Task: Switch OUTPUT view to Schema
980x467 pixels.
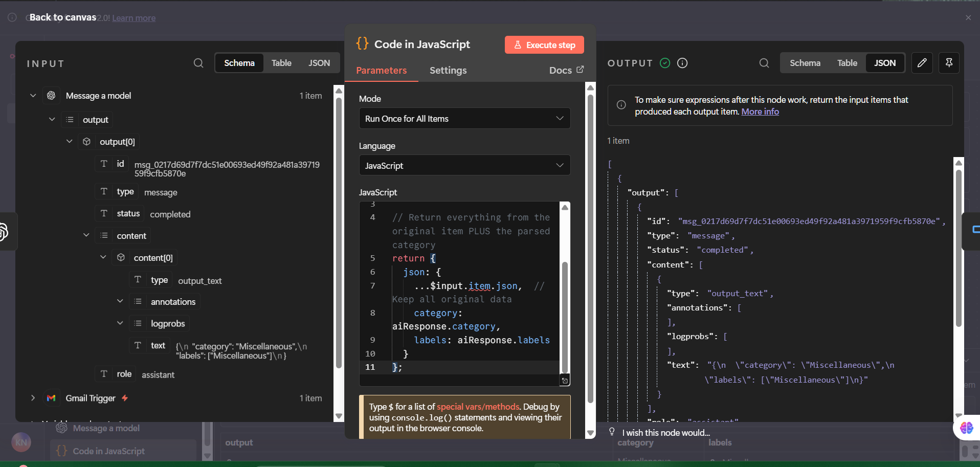Action: tap(805, 63)
